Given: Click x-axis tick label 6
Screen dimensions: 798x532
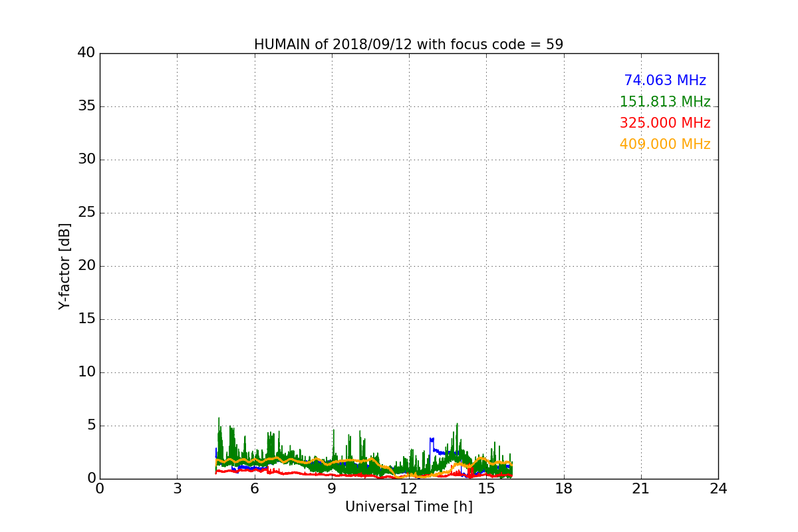Looking at the screenshot, I should [254, 489].
